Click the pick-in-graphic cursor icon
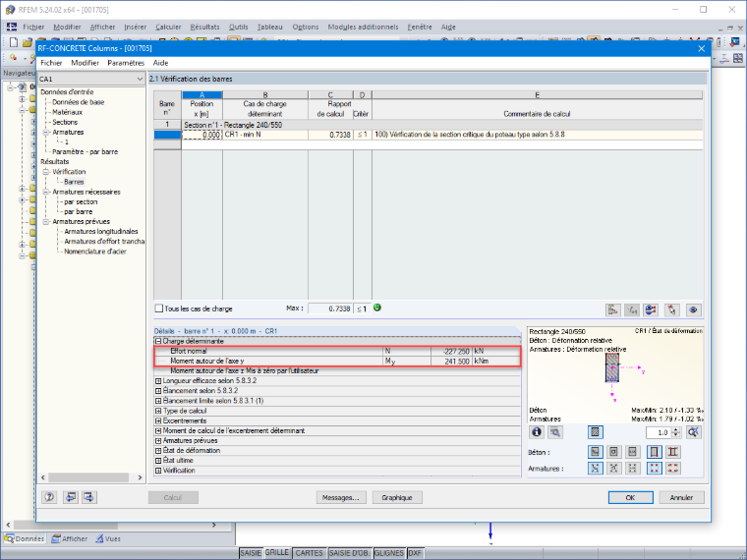 pos(671,310)
